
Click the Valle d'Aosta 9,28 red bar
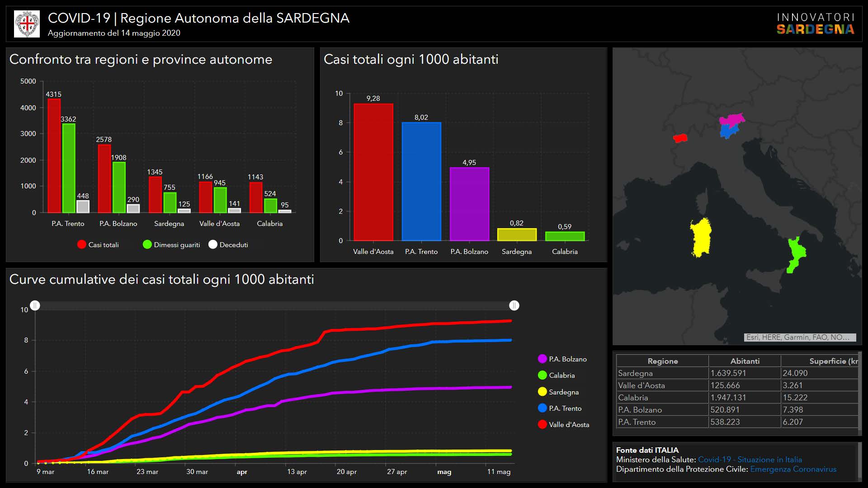pos(373,172)
